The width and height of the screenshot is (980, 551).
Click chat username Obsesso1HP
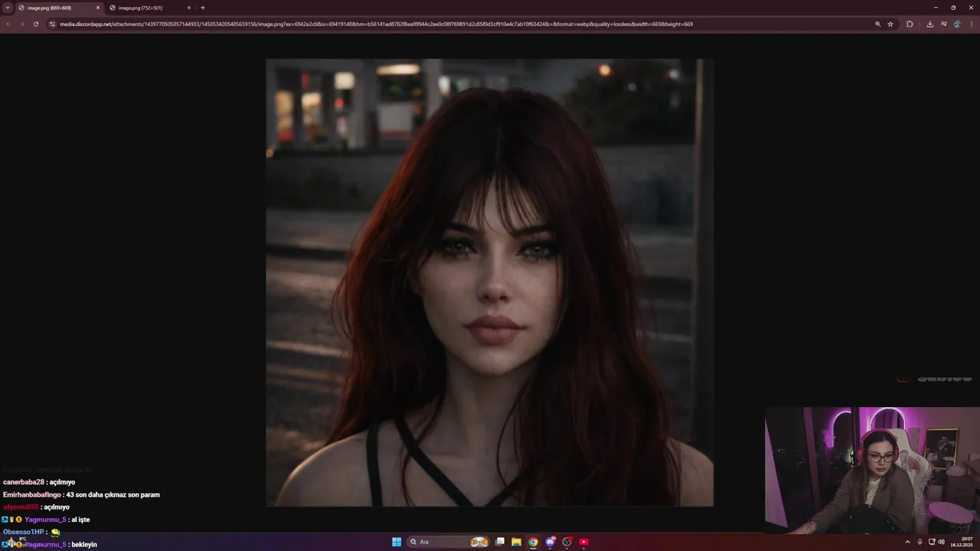tap(24, 532)
